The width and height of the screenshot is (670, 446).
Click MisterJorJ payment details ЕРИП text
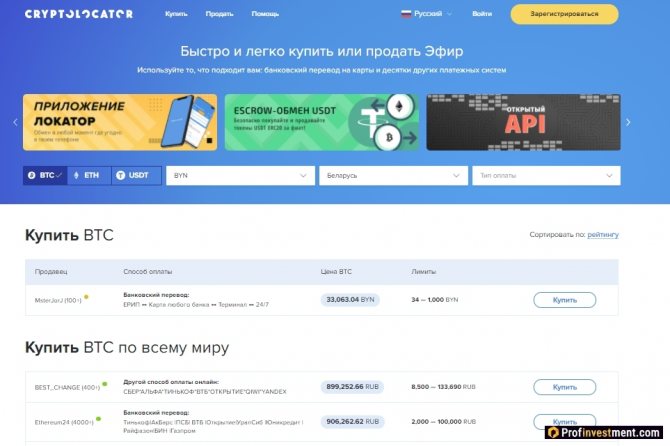tap(196, 305)
